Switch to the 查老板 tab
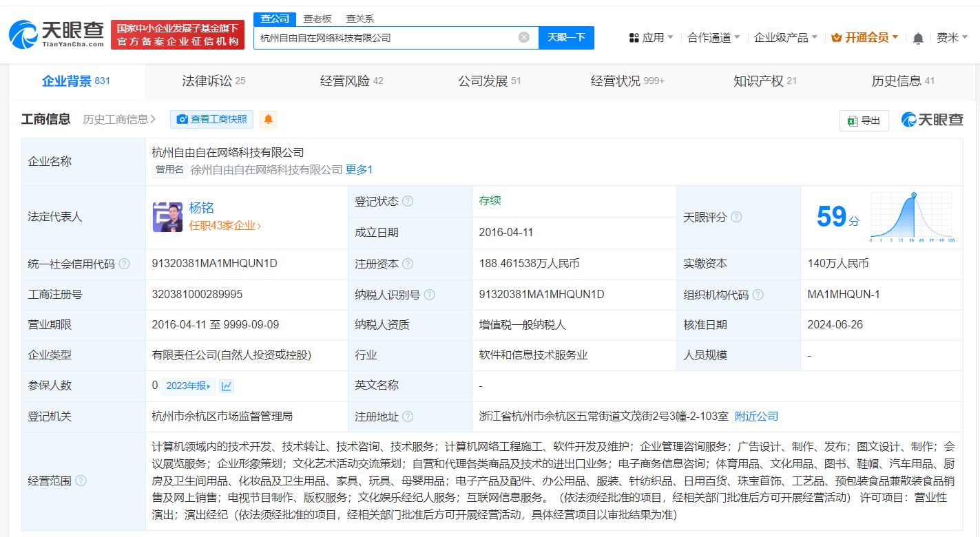This screenshot has width=980, height=537. [x=316, y=19]
